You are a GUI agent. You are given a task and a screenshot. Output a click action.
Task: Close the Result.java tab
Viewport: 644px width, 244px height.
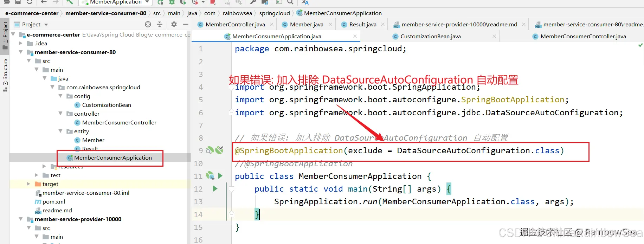click(383, 24)
